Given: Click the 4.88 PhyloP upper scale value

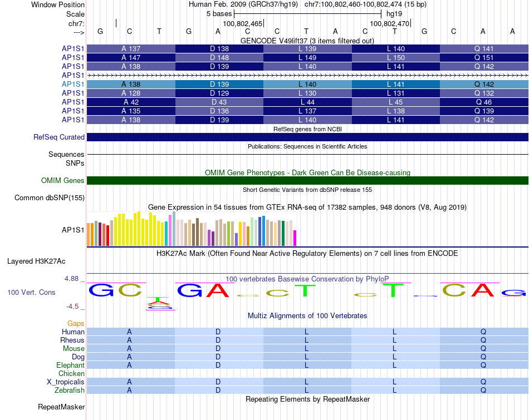Looking at the screenshot, I should [x=71, y=279].
